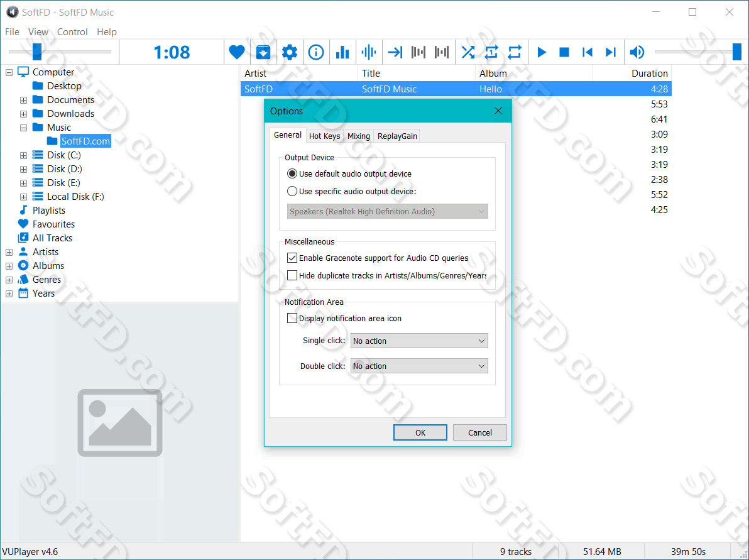749x560 pixels.
Task: Click the Genres tag icon
Action: tap(23, 279)
